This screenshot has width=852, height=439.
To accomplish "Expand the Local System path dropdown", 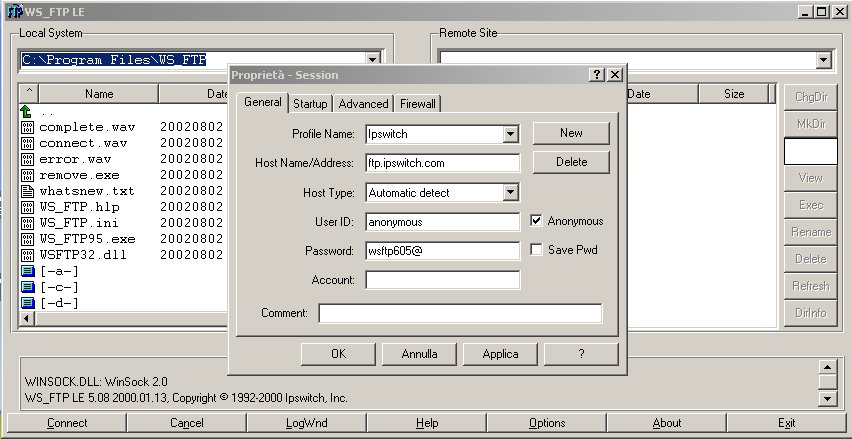I will [373, 59].
